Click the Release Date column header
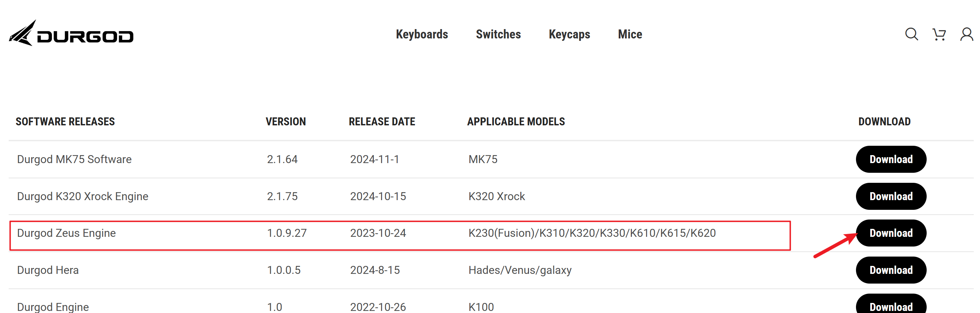This screenshot has height=313, width=980. click(382, 122)
